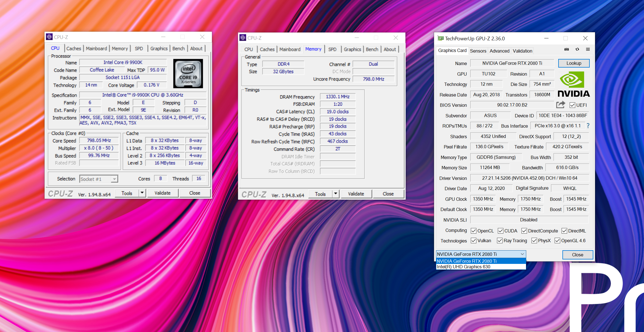Toggle the DirectML checkbox
The width and height of the screenshot is (644, 332).
tap(564, 231)
